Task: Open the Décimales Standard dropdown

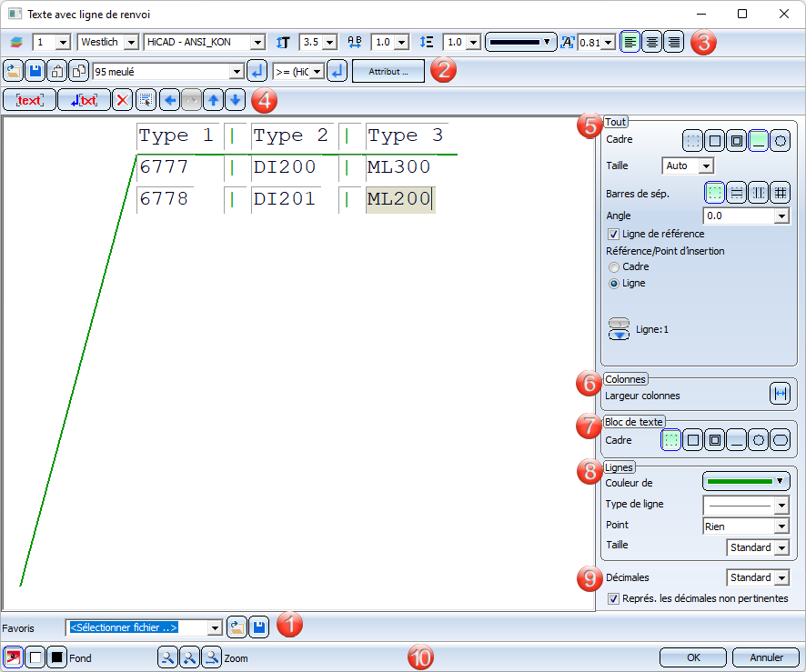Action: click(781, 578)
